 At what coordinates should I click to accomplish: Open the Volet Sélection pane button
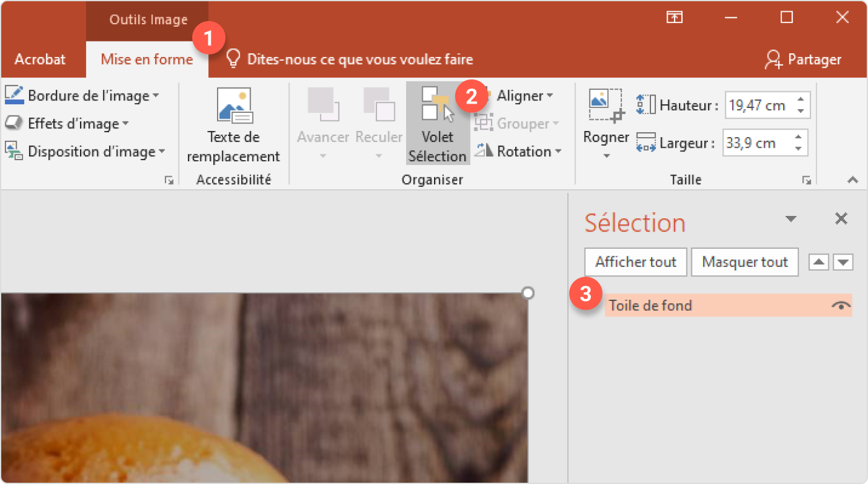point(438,124)
